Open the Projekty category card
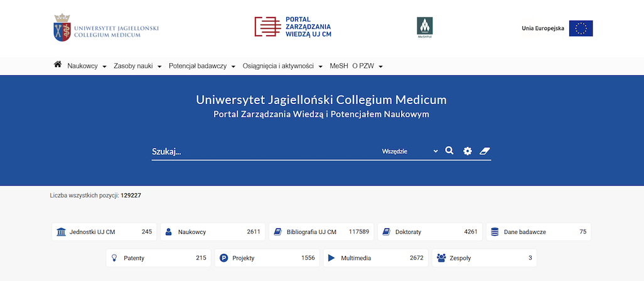Image resolution: width=644 pixels, height=281 pixels. pos(267,258)
